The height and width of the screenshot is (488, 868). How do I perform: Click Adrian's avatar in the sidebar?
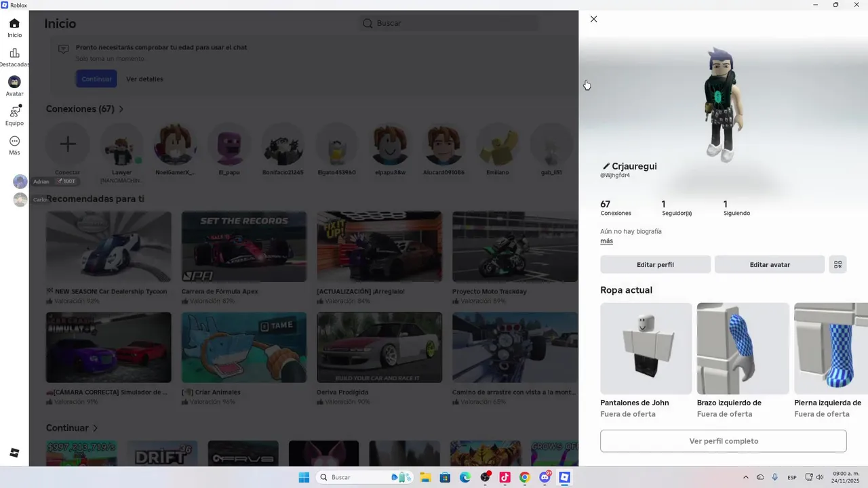(20, 182)
